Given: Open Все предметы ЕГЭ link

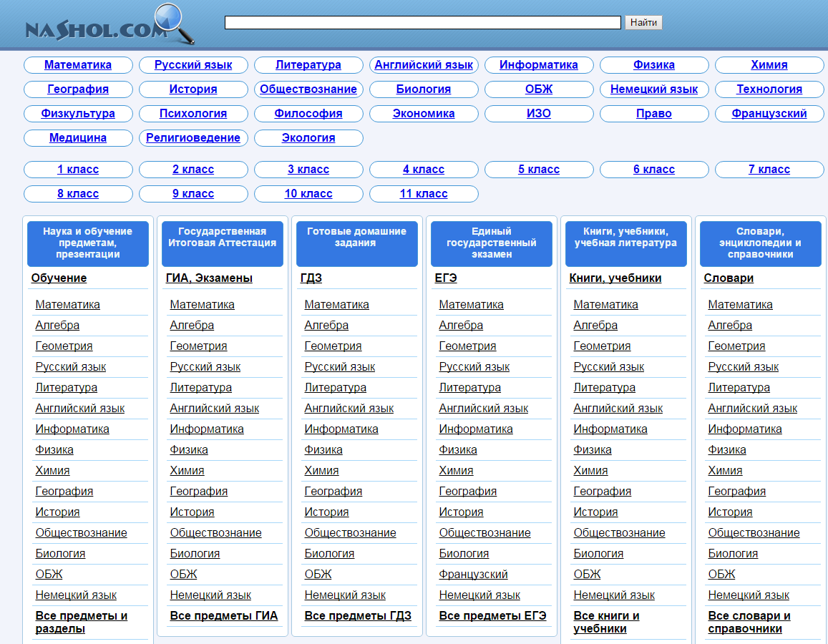Looking at the screenshot, I should pos(492,616).
